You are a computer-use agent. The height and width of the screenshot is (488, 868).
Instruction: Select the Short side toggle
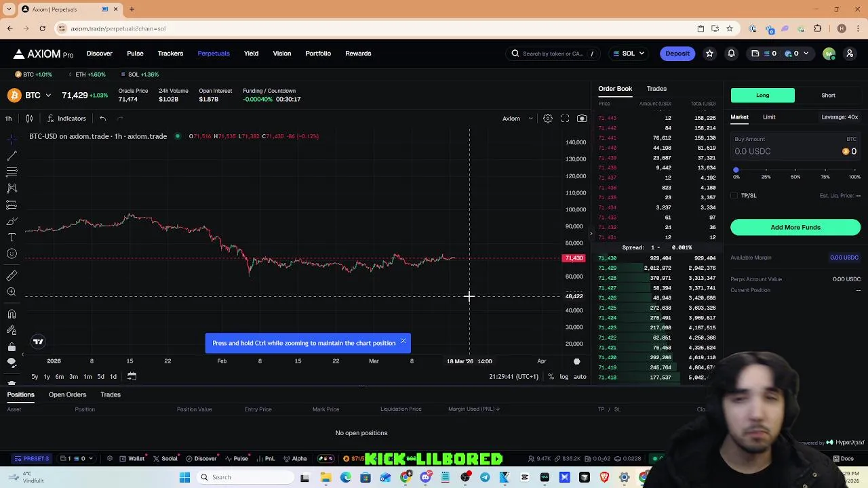828,96
